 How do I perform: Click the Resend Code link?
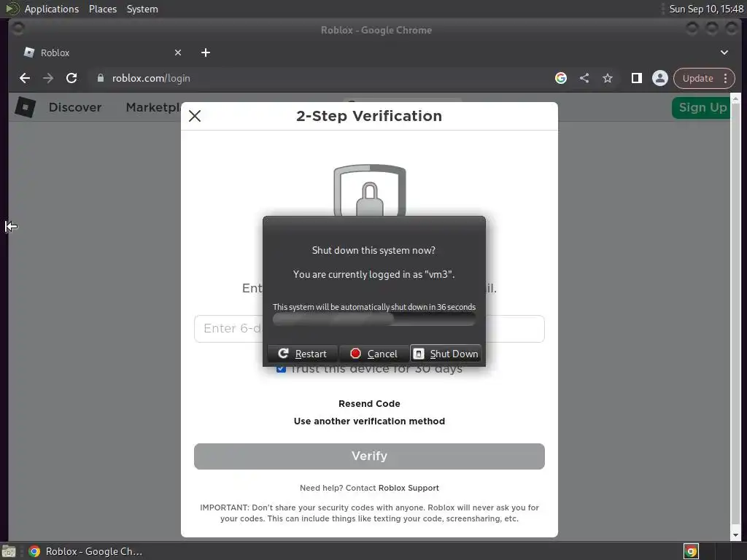(369, 404)
